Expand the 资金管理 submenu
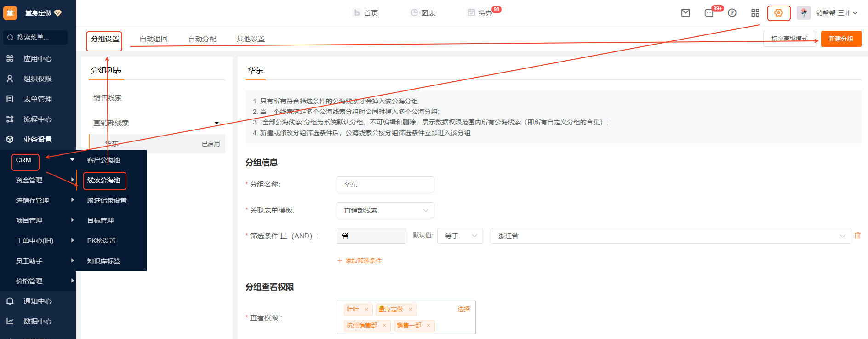This screenshot has width=868, height=339. coord(72,180)
